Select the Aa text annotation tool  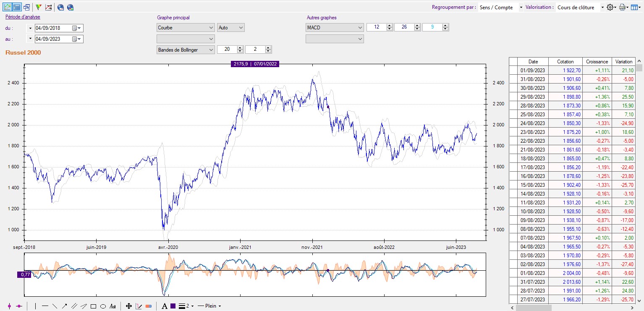(113, 306)
